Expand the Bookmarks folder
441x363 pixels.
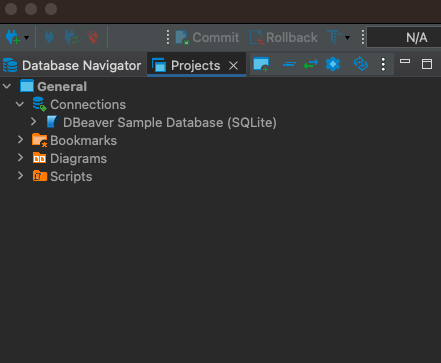coord(20,140)
